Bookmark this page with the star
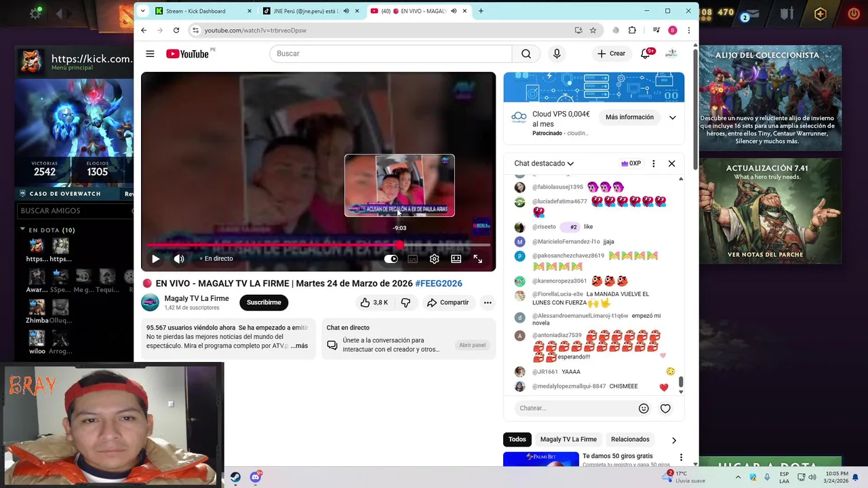Screen dimensions: 868x488 pos(593,30)
